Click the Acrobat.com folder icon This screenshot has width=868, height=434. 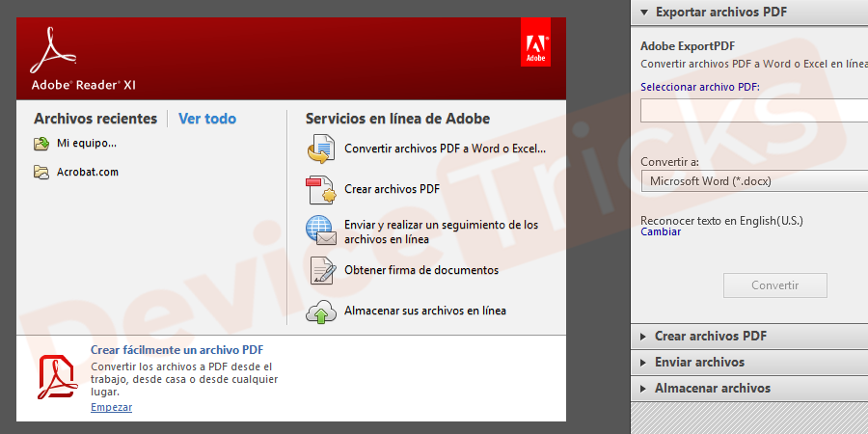(41, 173)
